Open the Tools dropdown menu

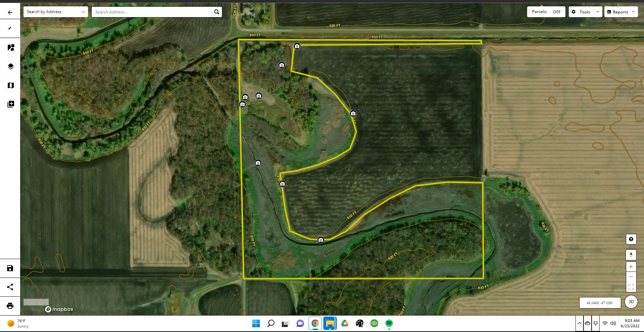click(x=585, y=12)
